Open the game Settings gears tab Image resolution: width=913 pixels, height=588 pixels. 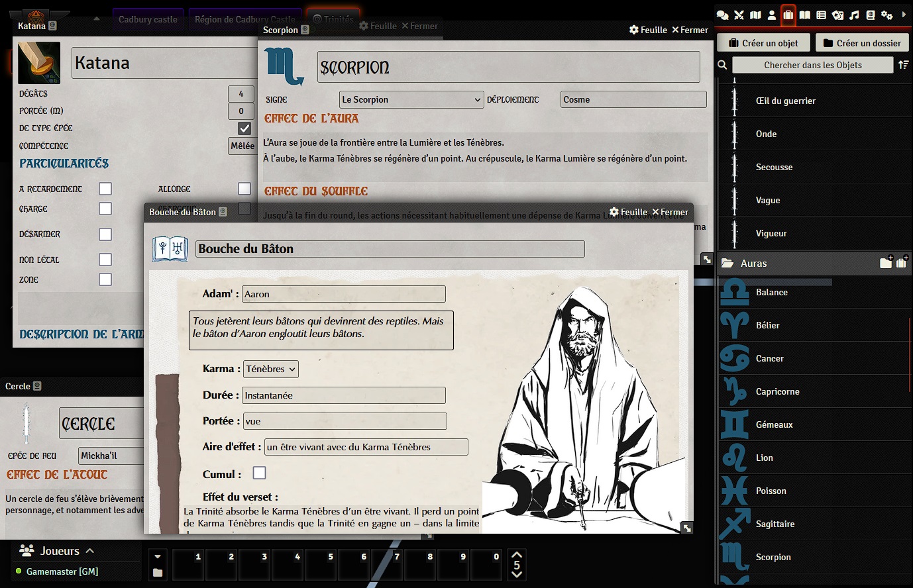click(886, 15)
